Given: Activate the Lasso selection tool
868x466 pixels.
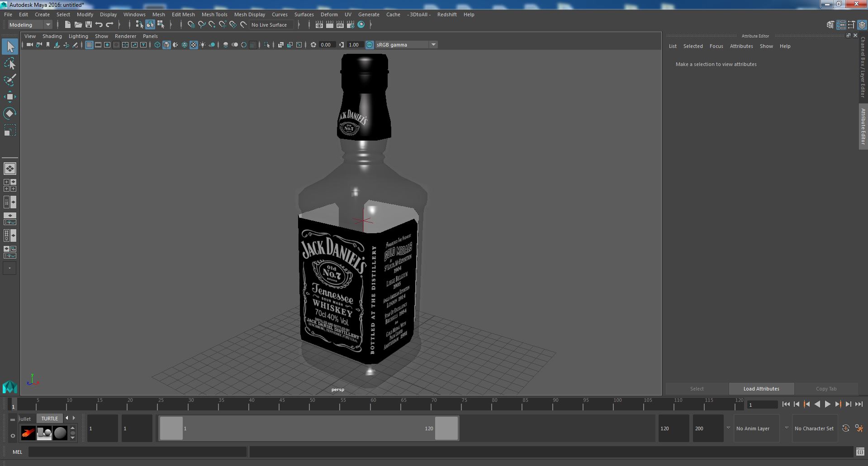Looking at the screenshot, I should point(10,64).
